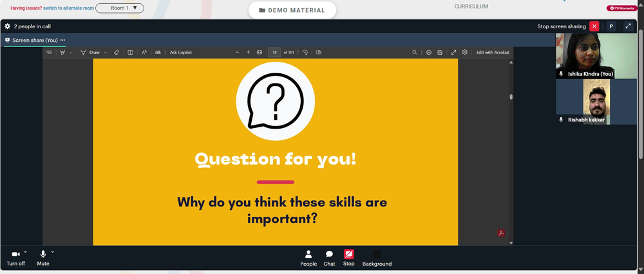Open the PDF search magnifier
The width and height of the screenshot is (644, 274).
[414, 53]
